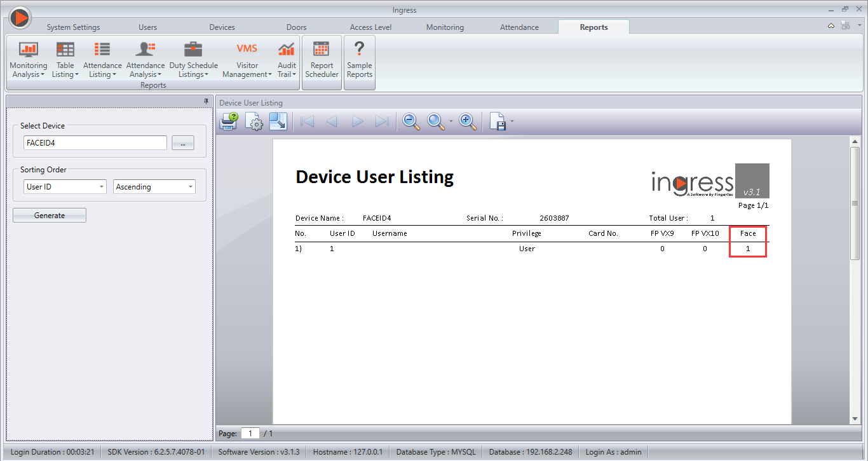Print the Device User Listing report

[229, 121]
